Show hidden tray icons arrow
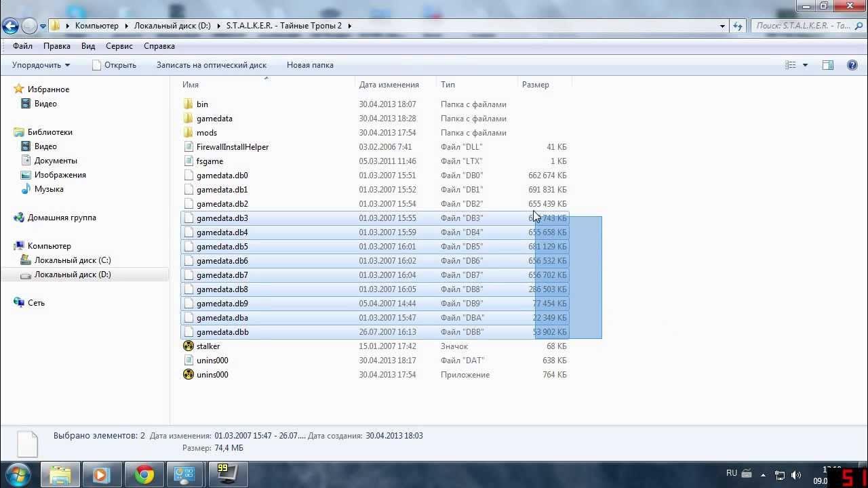This screenshot has width=868, height=488. 764,474
